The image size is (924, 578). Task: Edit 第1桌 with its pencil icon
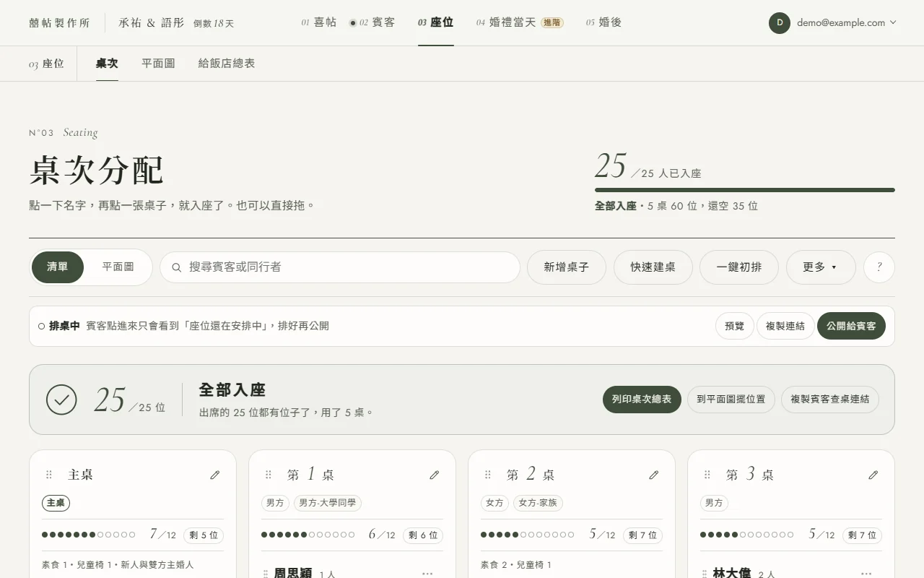pyautogui.click(x=434, y=475)
